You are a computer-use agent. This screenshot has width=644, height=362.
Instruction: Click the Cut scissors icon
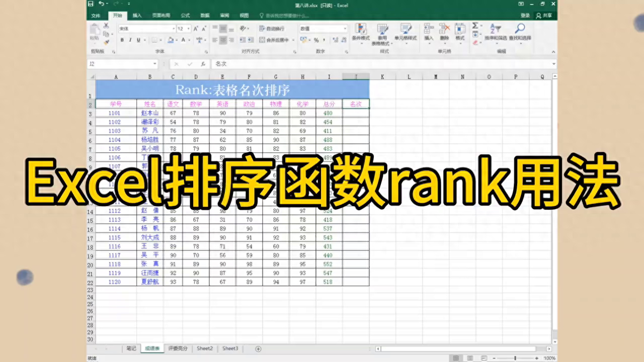[106, 25]
